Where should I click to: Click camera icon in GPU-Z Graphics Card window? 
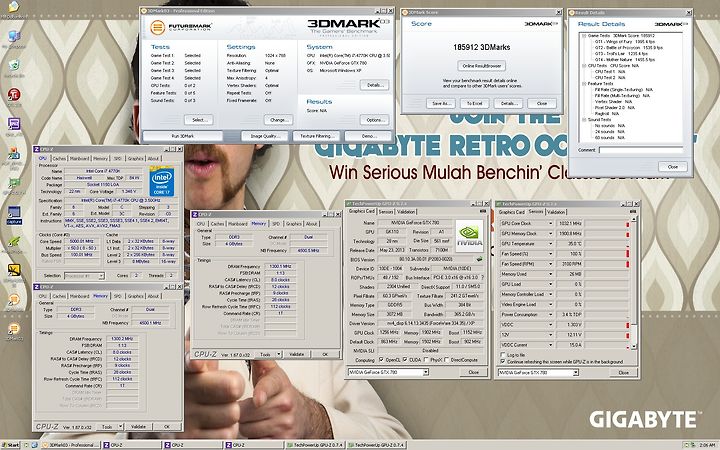483,211
